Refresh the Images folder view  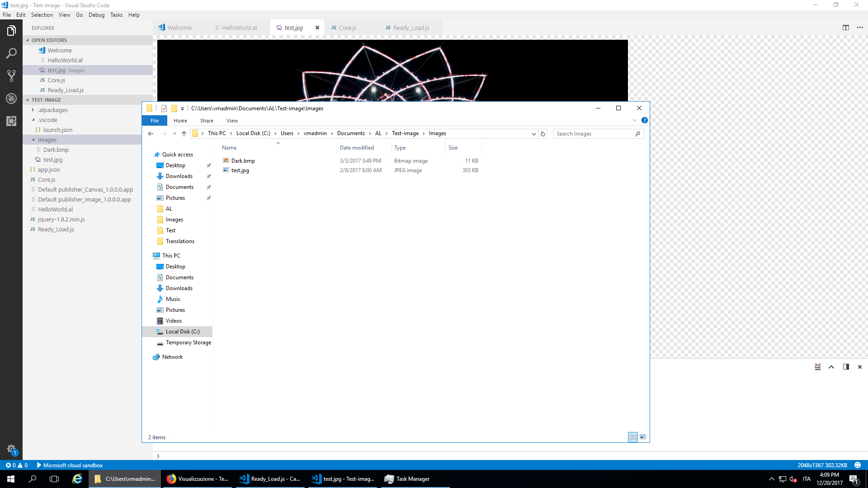click(543, 133)
